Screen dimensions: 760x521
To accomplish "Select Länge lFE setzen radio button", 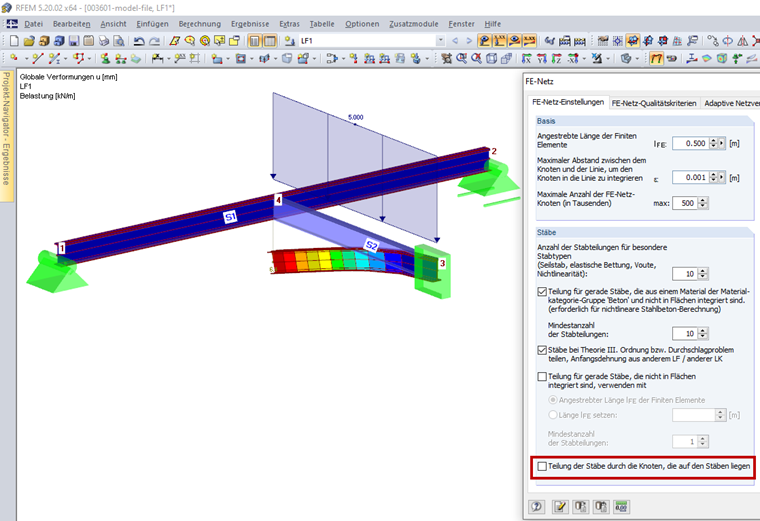I will (x=553, y=415).
